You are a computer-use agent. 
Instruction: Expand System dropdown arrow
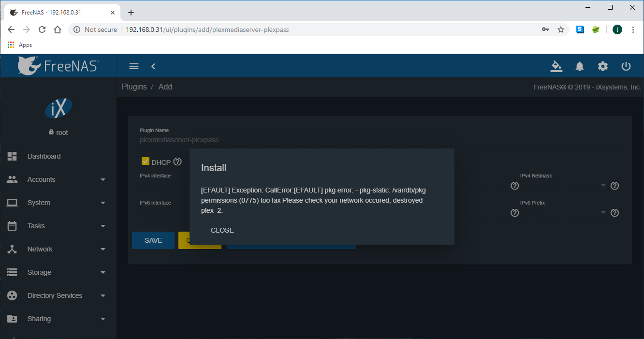point(103,203)
